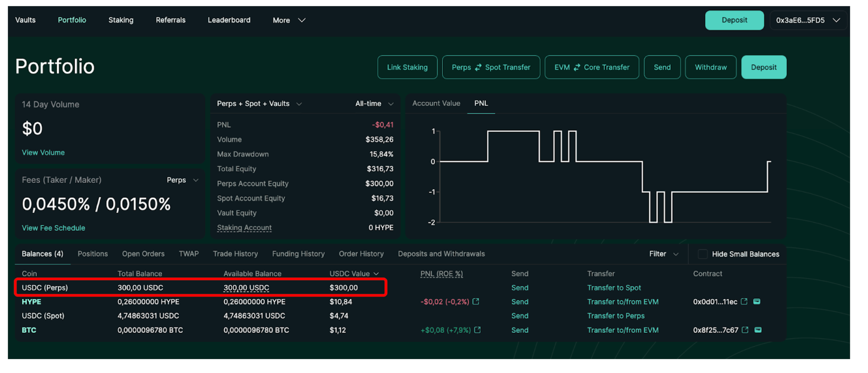The image size is (868, 373).
Task: Open the All-time period dropdown
Action: [374, 104]
